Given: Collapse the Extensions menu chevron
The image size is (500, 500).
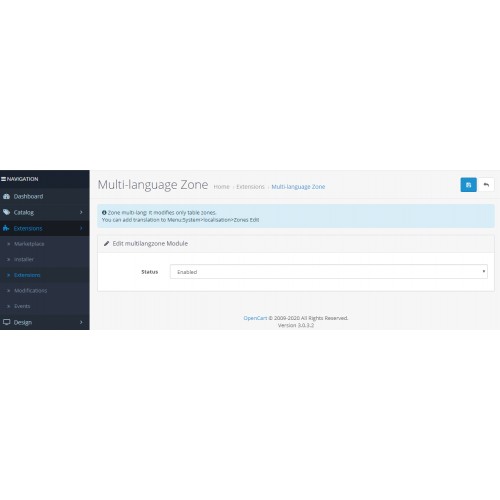Looking at the screenshot, I should pos(81,228).
